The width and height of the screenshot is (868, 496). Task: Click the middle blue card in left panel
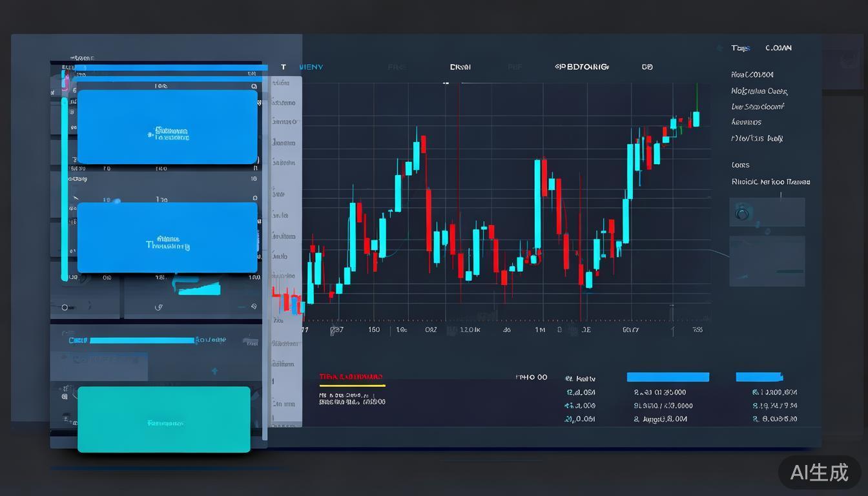click(167, 237)
